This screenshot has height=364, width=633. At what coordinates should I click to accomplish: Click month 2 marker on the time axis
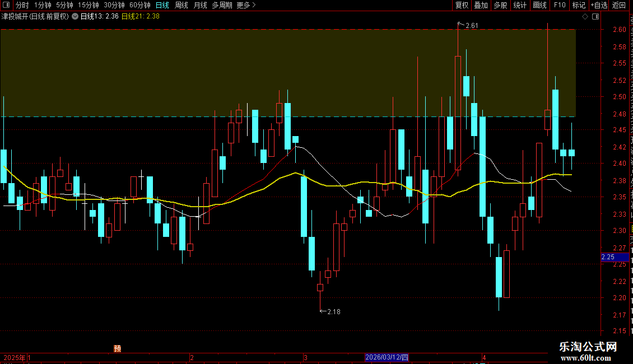pyautogui.click(x=192, y=357)
